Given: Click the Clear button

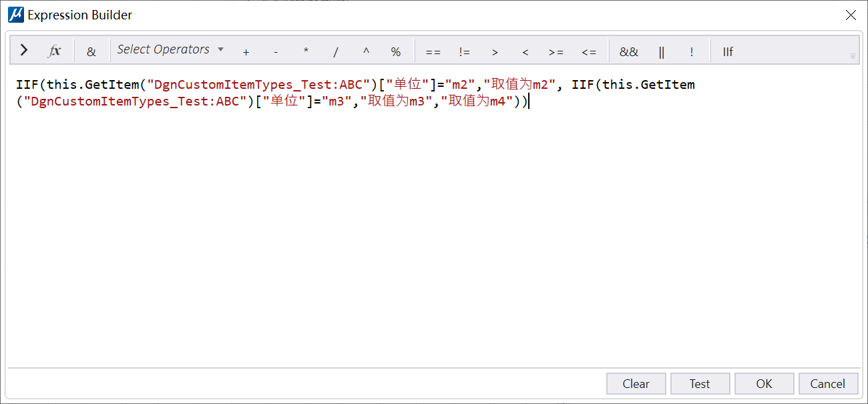Looking at the screenshot, I should pos(636,383).
